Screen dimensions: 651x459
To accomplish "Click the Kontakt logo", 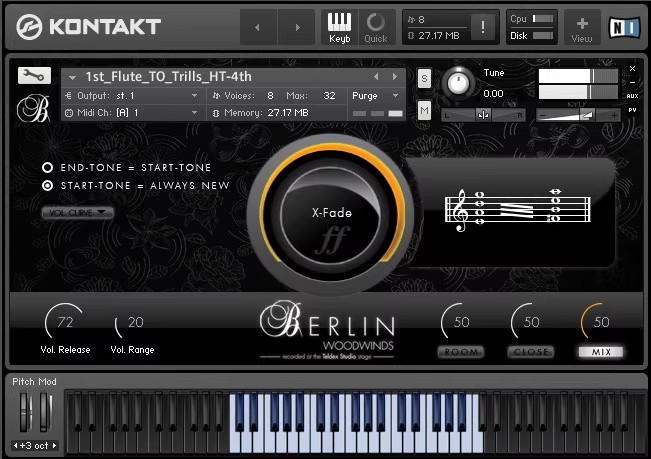I will [88, 27].
